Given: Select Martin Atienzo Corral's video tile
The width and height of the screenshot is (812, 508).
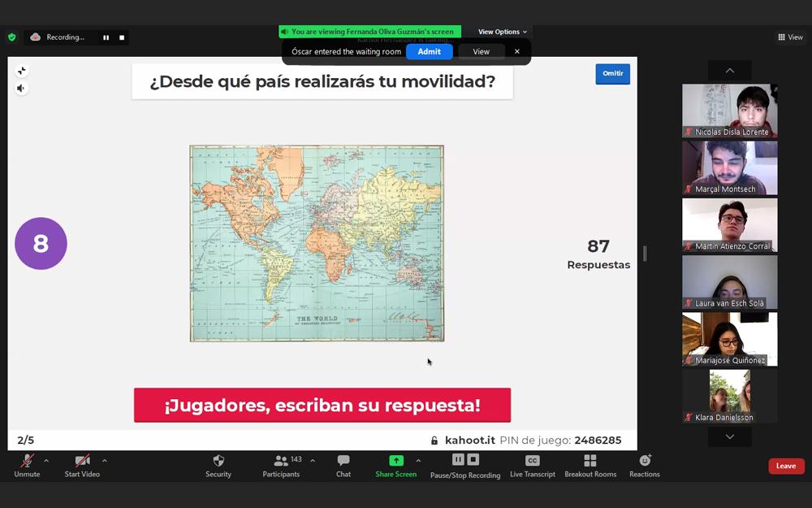Looking at the screenshot, I should pos(730,224).
